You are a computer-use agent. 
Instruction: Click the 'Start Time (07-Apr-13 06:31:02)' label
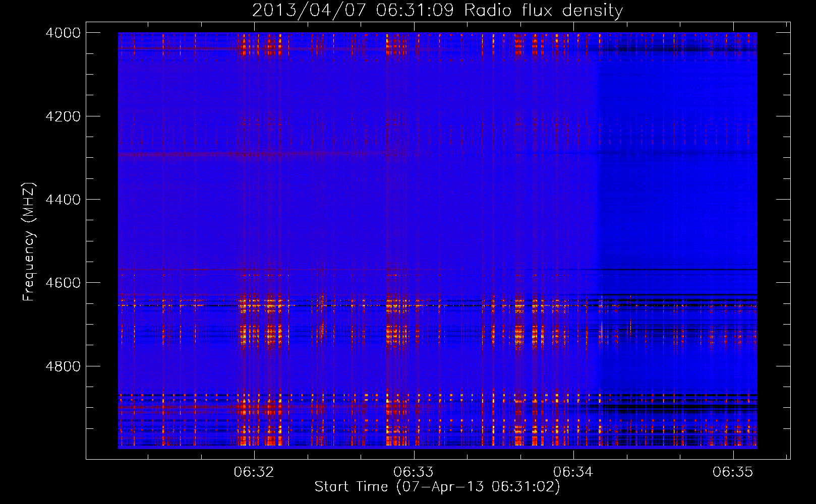(x=437, y=487)
